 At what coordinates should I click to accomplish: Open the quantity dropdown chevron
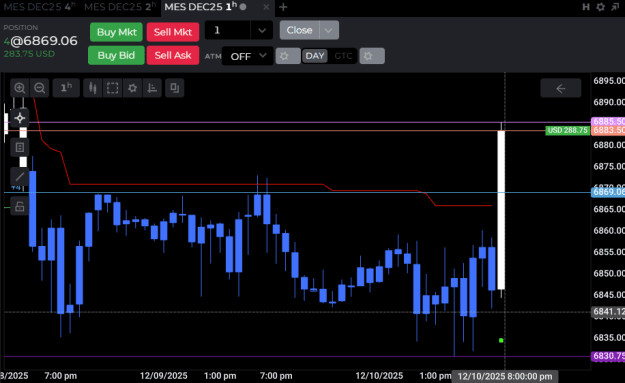click(262, 30)
